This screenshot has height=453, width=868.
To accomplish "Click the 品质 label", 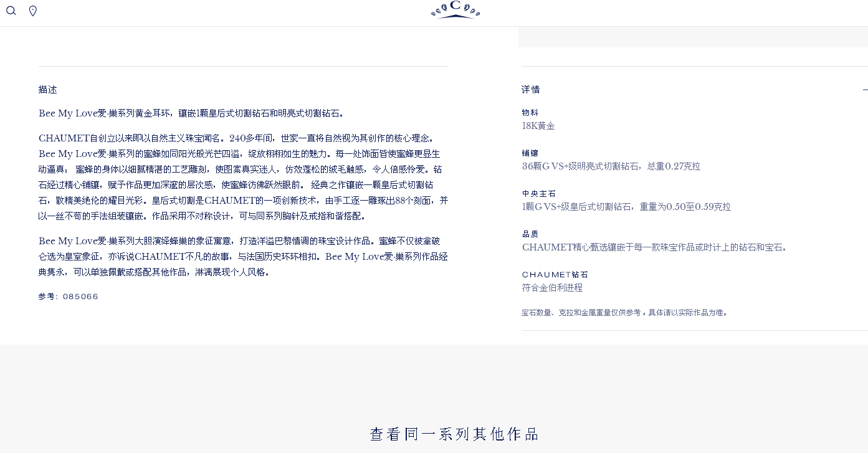I will tap(530, 234).
